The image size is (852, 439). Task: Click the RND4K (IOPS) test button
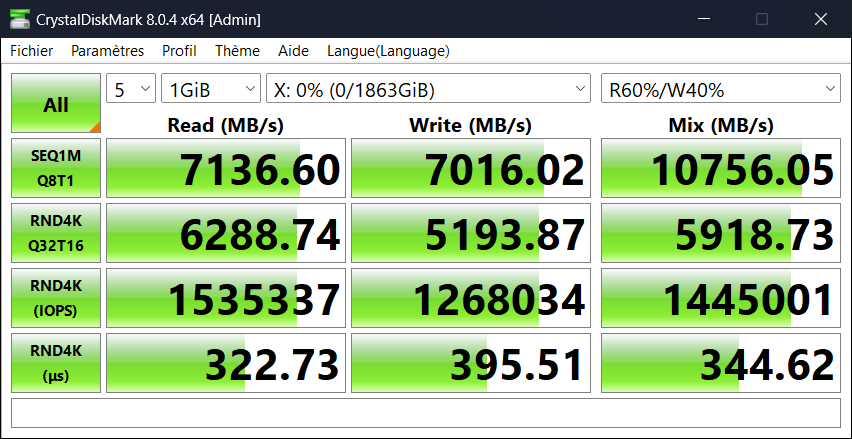(x=56, y=298)
